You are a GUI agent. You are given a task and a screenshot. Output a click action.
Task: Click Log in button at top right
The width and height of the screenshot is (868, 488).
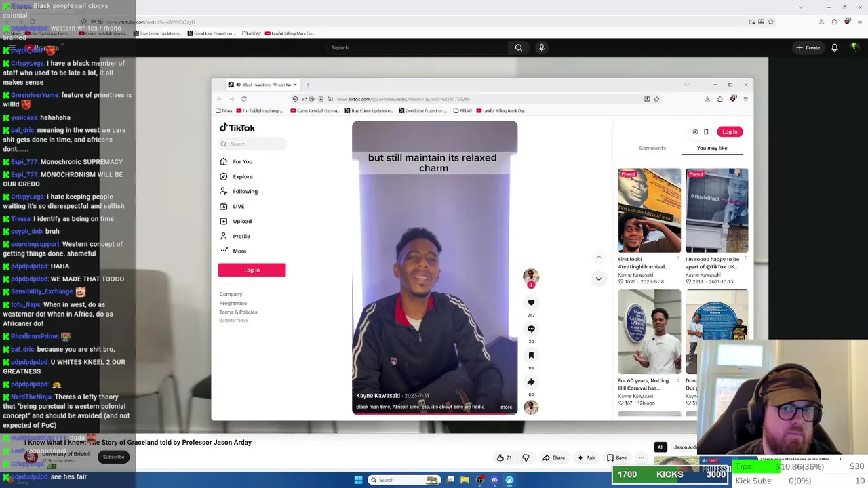point(730,131)
